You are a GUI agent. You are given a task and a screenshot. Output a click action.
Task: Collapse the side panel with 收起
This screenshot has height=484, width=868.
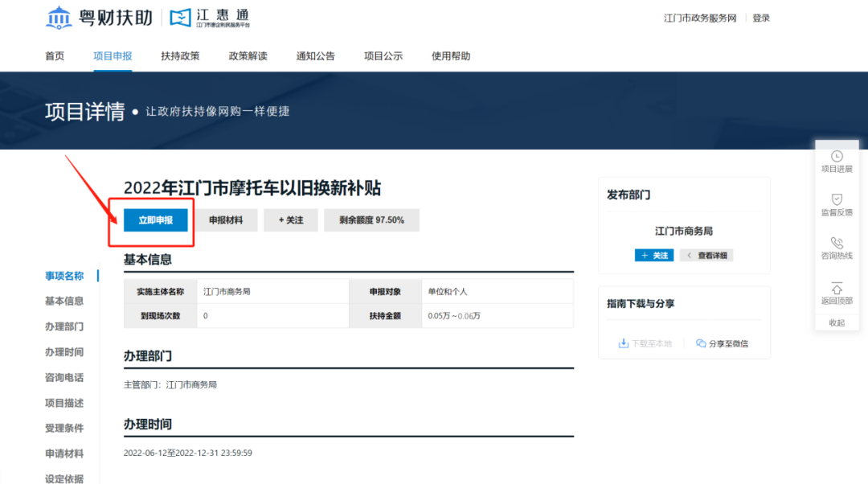click(x=837, y=322)
